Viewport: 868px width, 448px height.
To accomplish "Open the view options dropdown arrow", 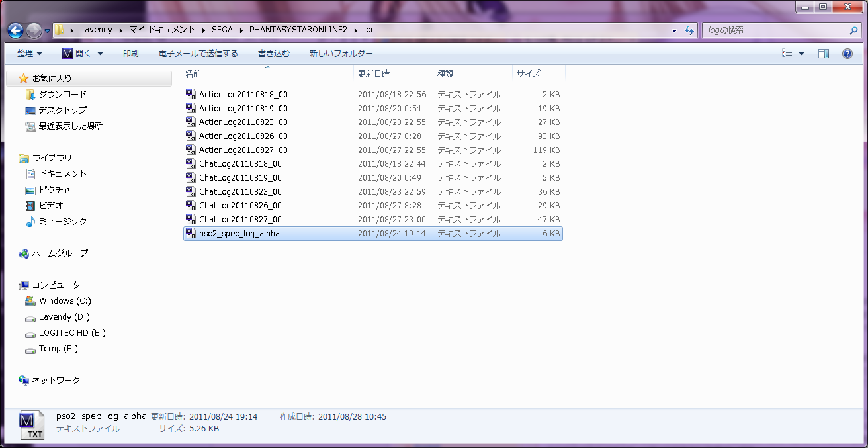I will 801,53.
